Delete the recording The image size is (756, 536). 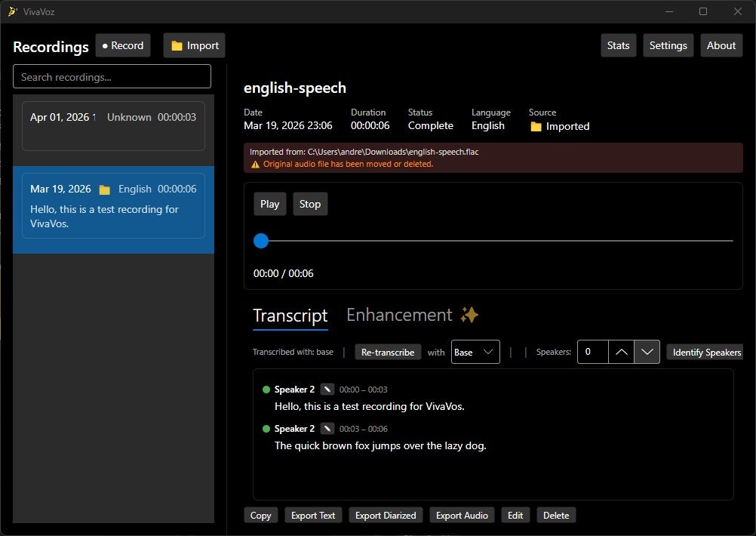pyautogui.click(x=556, y=516)
